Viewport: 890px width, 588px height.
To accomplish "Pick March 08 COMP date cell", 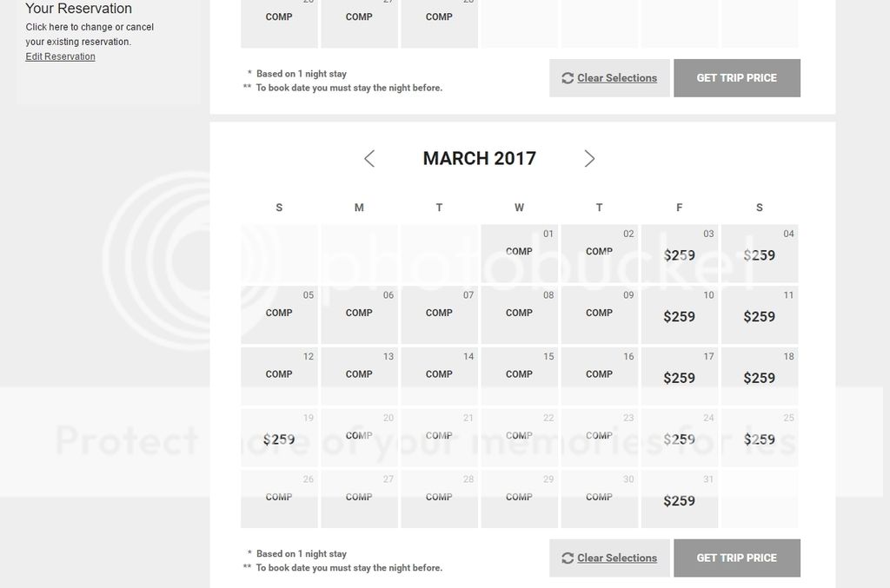I will click(x=520, y=314).
